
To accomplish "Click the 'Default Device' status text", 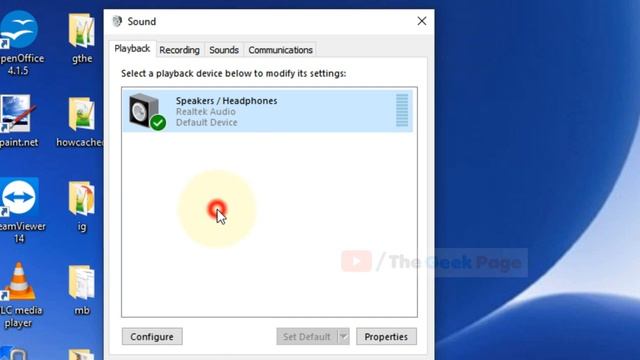I will (207, 122).
